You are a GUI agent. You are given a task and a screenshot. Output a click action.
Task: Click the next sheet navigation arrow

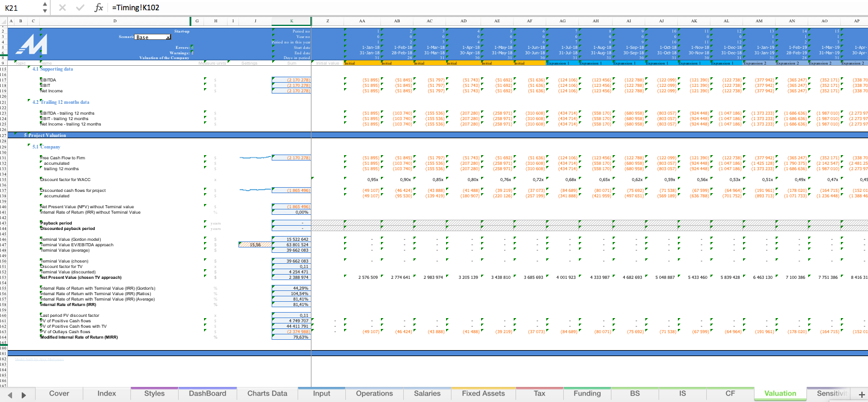(24, 394)
